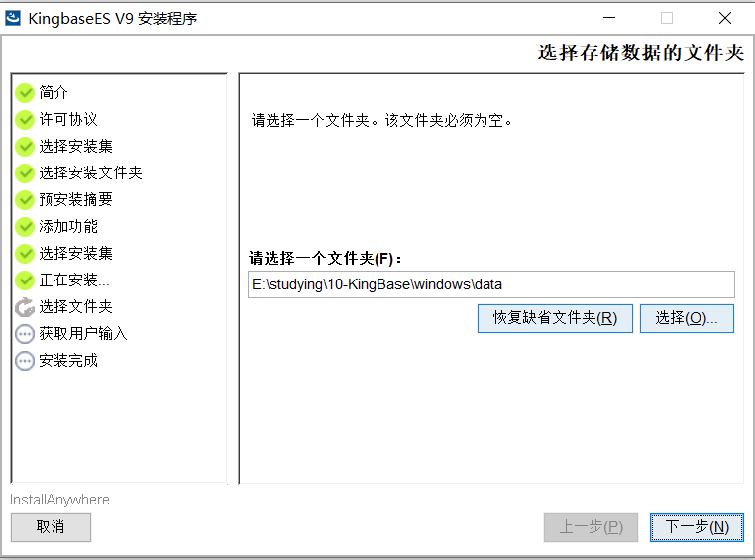
Task: Select the 安装完成 step label in sidebar
Action: coord(68,361)
